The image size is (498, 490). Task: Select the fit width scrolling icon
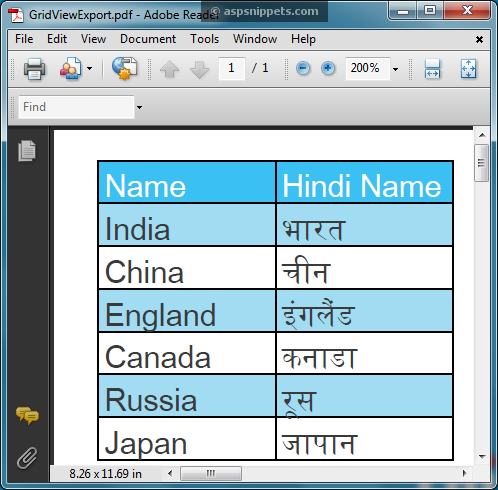click(432, 69)
